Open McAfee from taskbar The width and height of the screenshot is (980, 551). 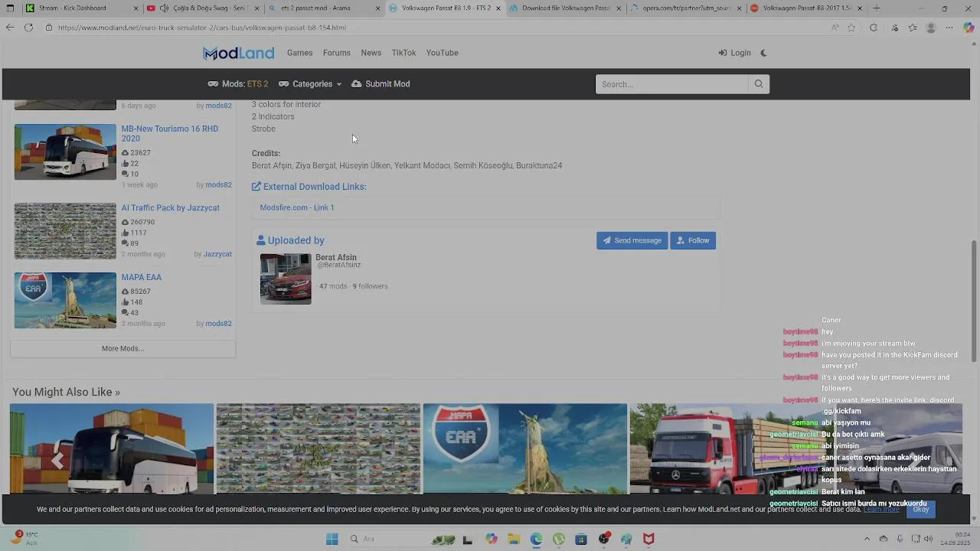pos(648,539)
